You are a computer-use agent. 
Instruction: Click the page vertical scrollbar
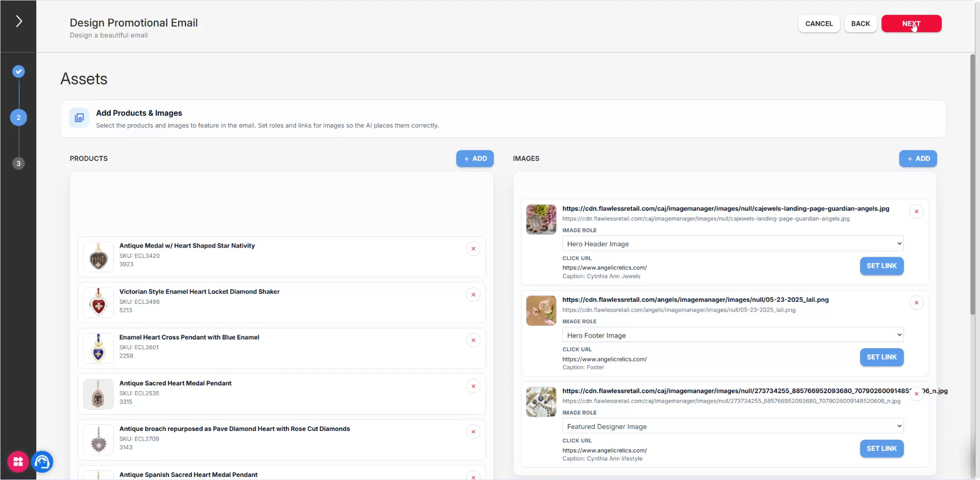tap(973, 184)
